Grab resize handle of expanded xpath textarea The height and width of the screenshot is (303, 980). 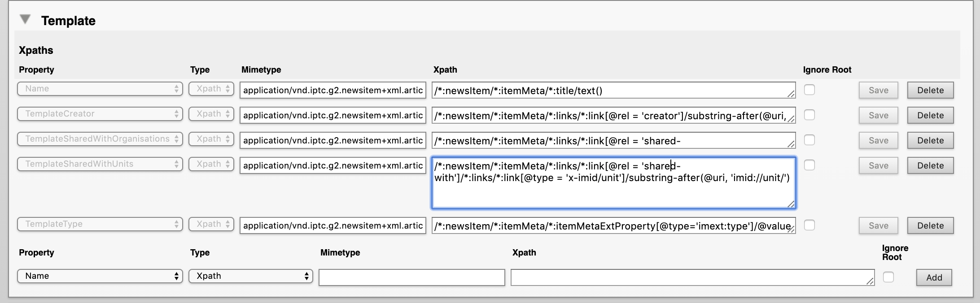[791, 204]
